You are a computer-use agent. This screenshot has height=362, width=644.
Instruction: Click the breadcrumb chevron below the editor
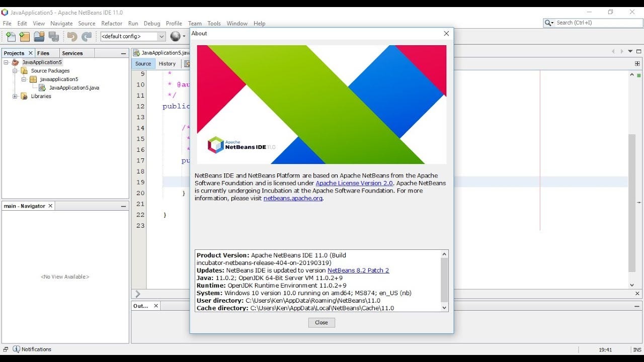tap(138, 294)
